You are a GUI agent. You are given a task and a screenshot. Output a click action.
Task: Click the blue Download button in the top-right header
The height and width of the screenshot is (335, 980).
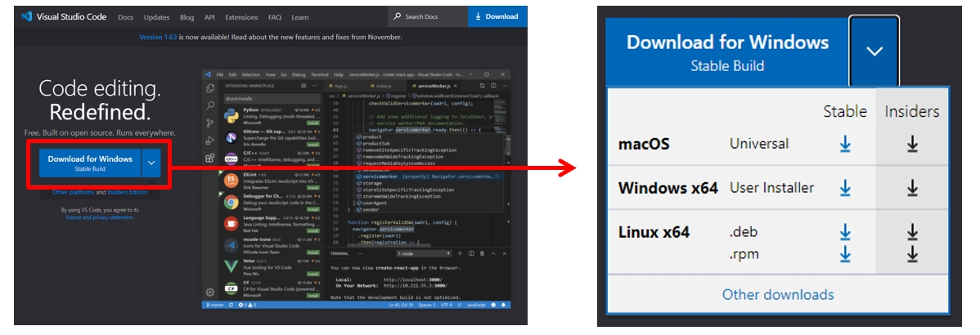tap(497, 17)
